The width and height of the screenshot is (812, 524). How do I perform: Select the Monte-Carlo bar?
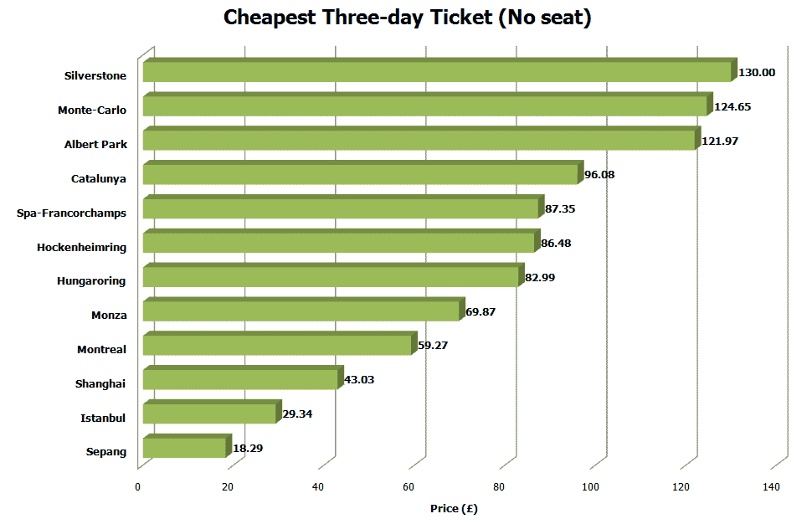[x=424, y=106]
